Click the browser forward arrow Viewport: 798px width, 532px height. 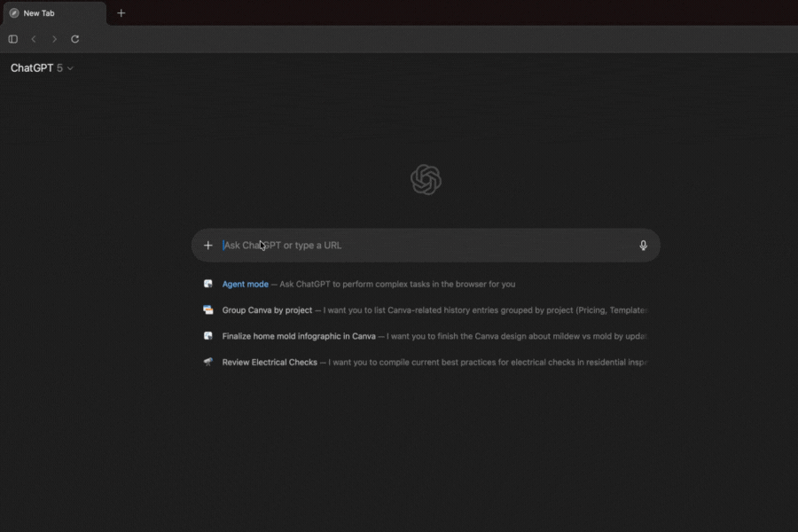(x=54, y=39)
